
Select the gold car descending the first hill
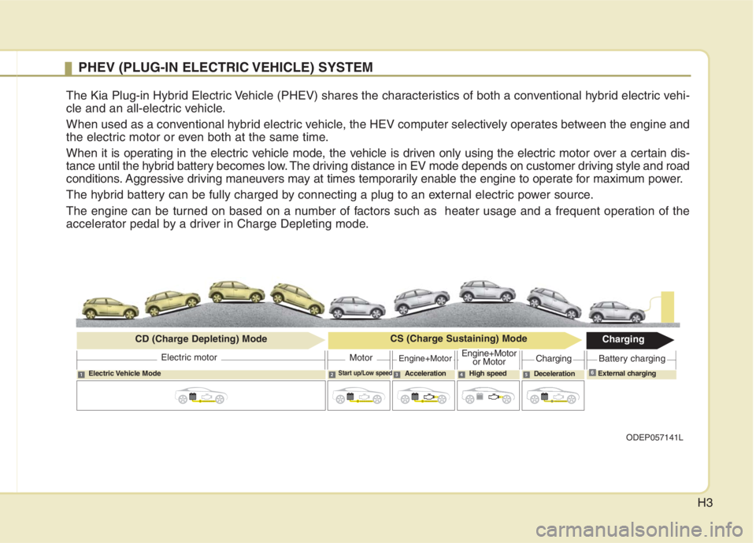[298, 299]
